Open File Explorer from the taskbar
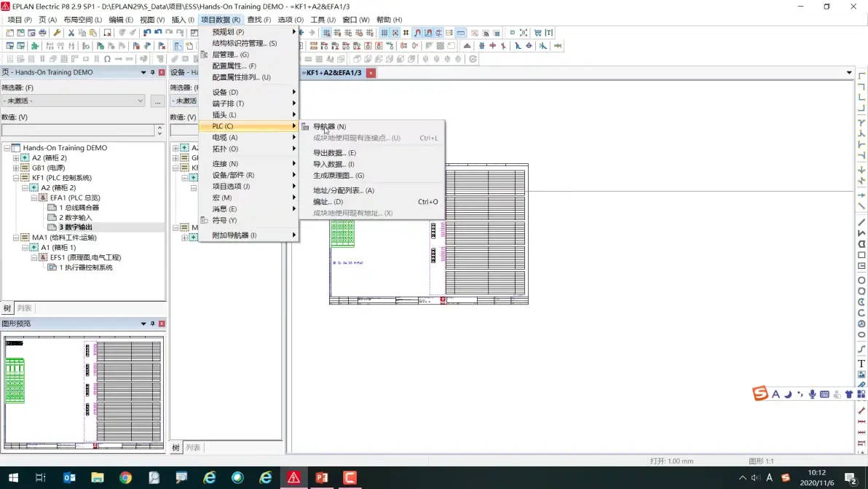868x489 pixels. [98, 477]
